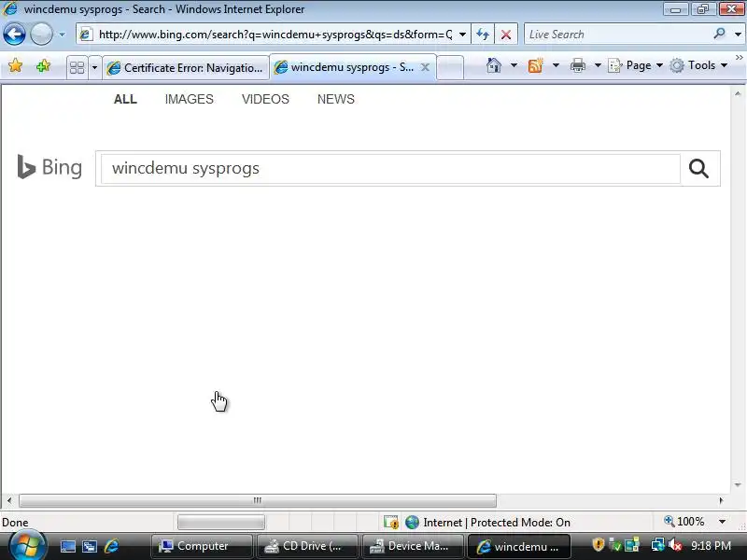The width and height of the screenshot is (747, 560).
Task: Click the status bar security warning icon
Action: pos(391,523)
